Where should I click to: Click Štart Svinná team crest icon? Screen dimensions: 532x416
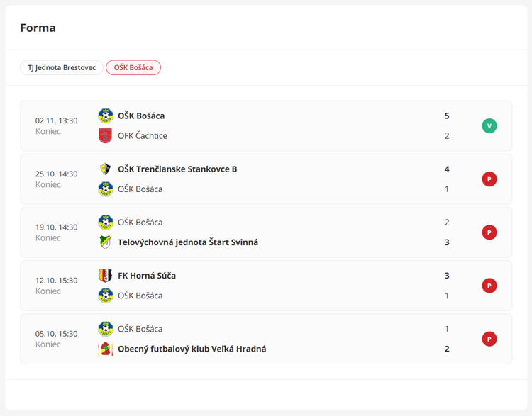pyautogui.click(x=106, y=242)
